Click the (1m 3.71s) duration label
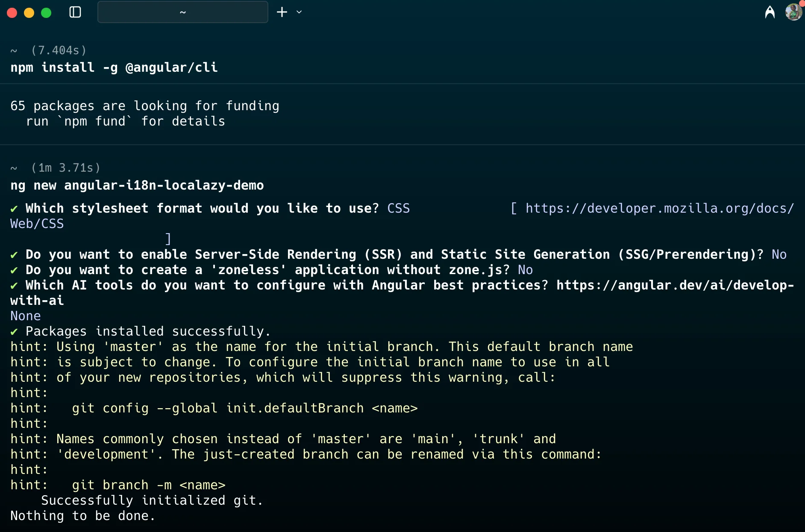This screenshot has height=532, width=805. pyautogui.click(x=65, y=168)
